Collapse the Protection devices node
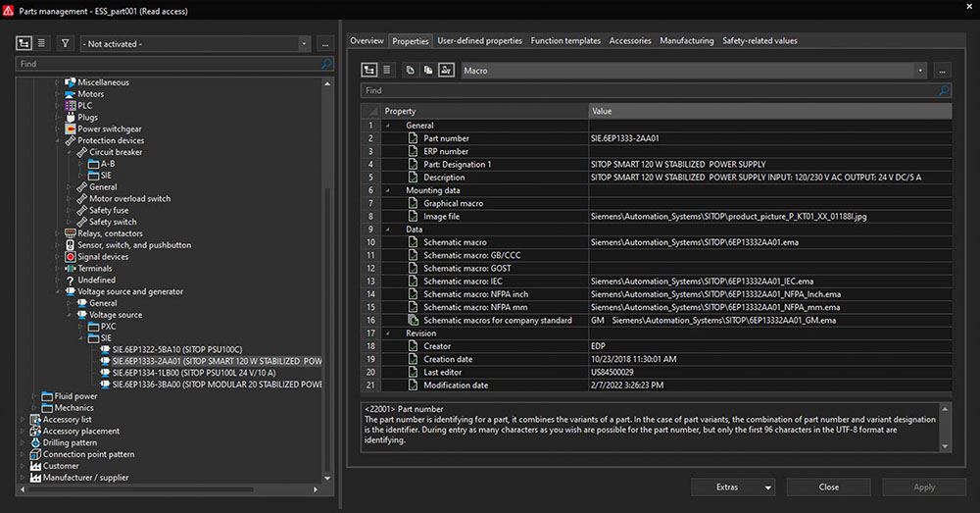Viewport: 980px width, 513px height. pos(58,141)
